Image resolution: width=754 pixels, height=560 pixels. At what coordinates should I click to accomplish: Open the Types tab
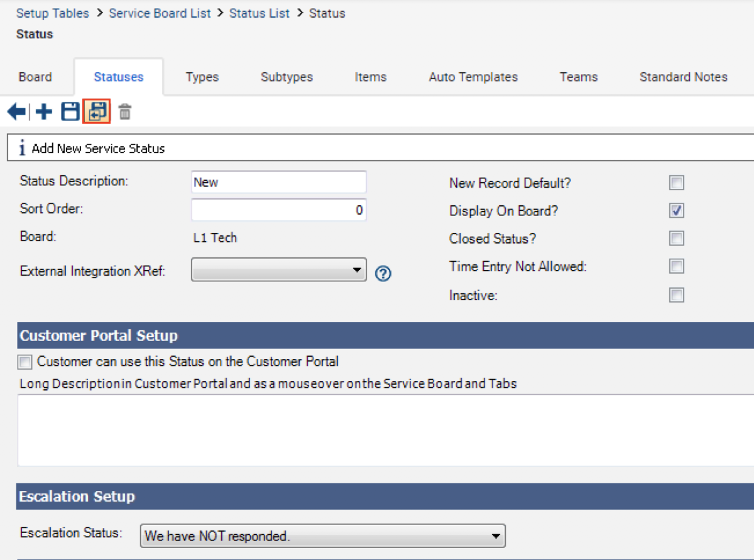pos(202,77)
